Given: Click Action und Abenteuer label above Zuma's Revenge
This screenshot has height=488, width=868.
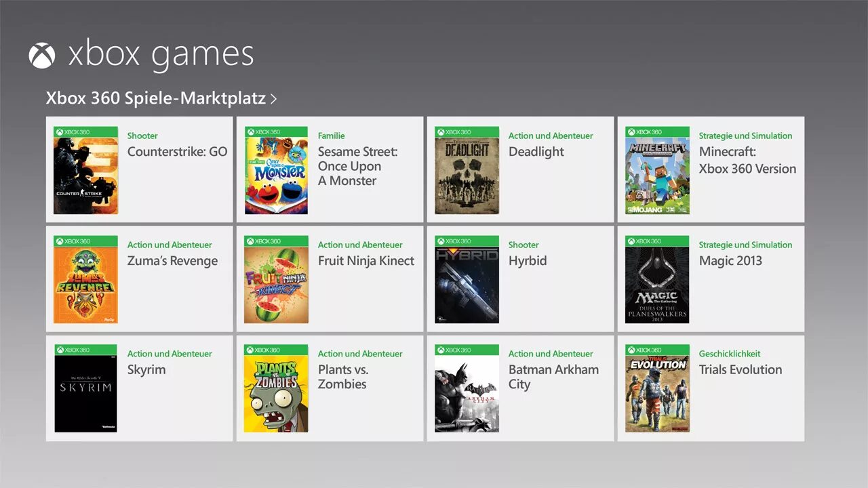Looking at the screenshot, I should (x=170, y=245).
